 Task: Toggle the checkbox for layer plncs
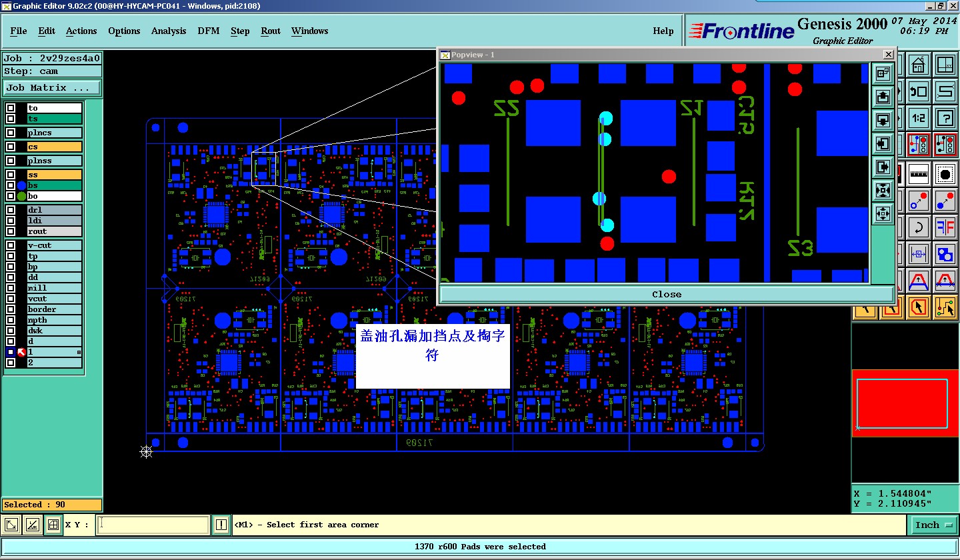click(x=11, y=133)
